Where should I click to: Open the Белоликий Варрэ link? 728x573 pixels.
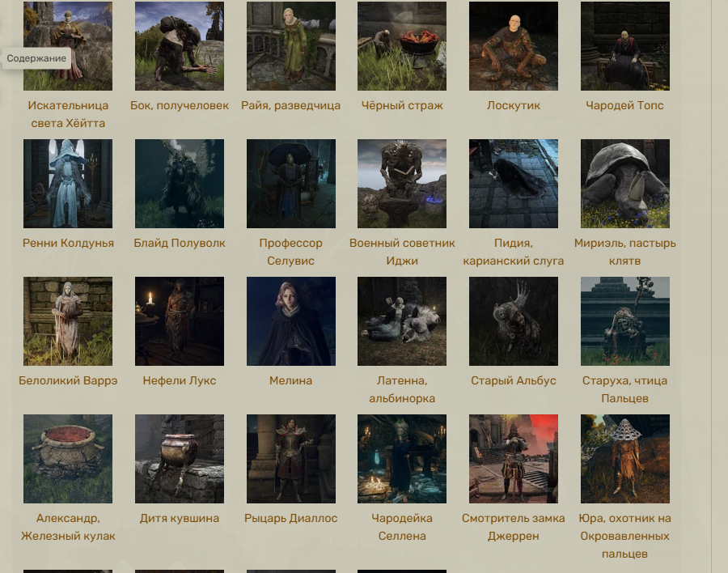tap(68, 380)
